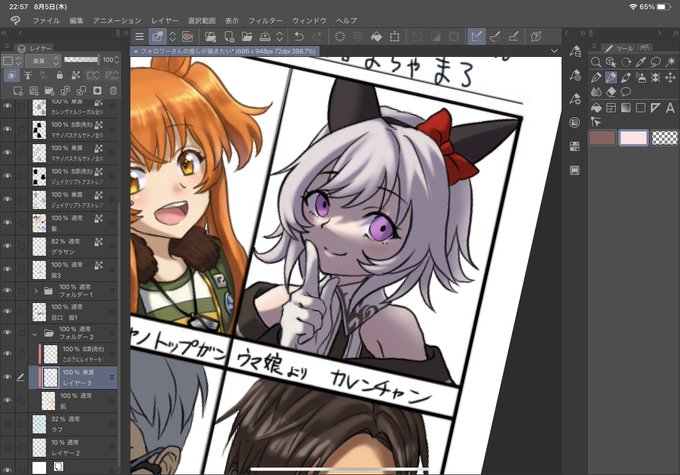Click the Undo arrow in the command bar
The width and height of the screenshot is (680, 475).
pos(299,36)
